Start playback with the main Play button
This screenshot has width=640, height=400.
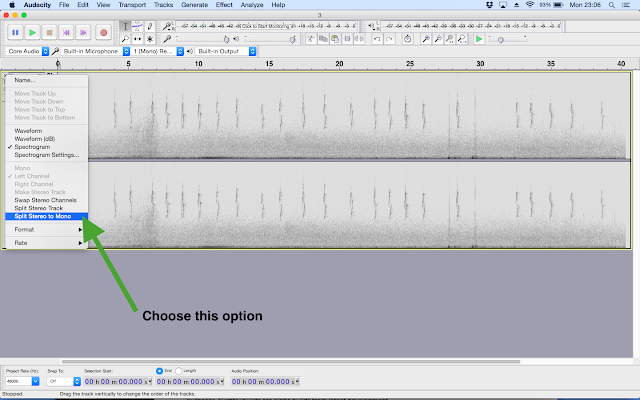point(32,32)
